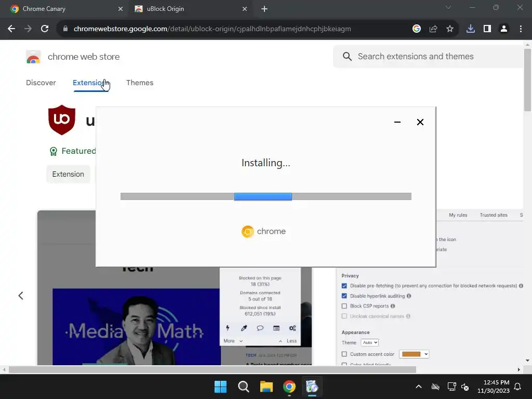The height and width of the screenshot is (399, 532).
Task: Open the installer app in taskbar
Action: coord(312,387)
